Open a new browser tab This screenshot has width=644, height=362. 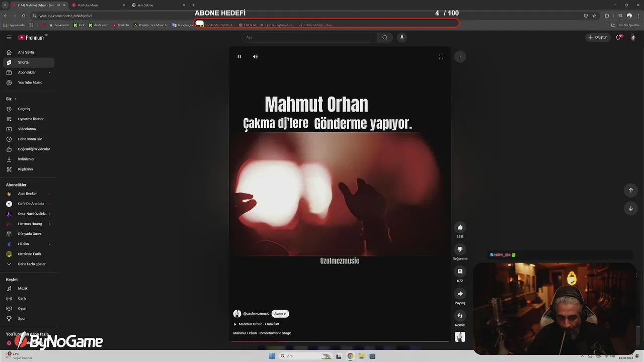click(193, 5)
